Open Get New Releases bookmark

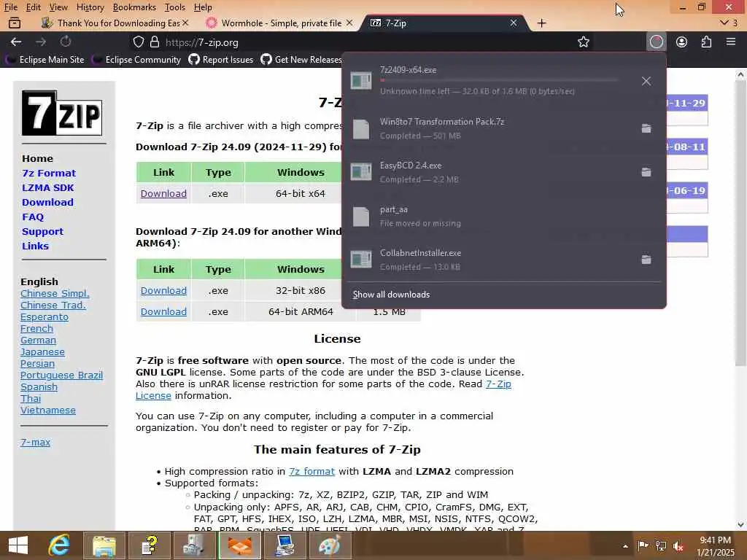pyautogui.click(x=301, y=60)
